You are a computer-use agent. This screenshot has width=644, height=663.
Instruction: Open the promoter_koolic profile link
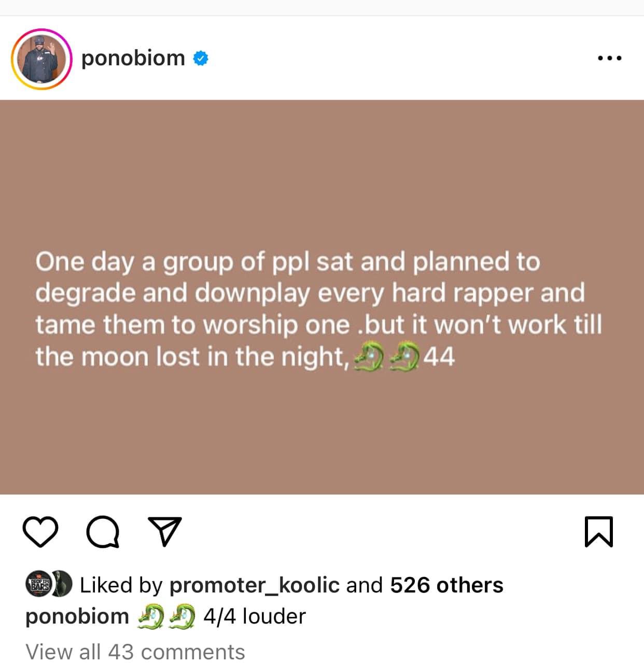[255, 585]
